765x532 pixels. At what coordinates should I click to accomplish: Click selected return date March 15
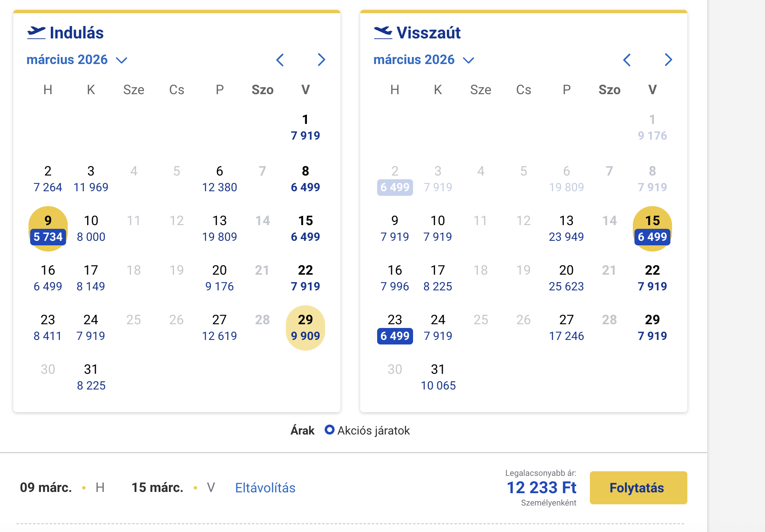pyautogui.click(x=652, y=228)
